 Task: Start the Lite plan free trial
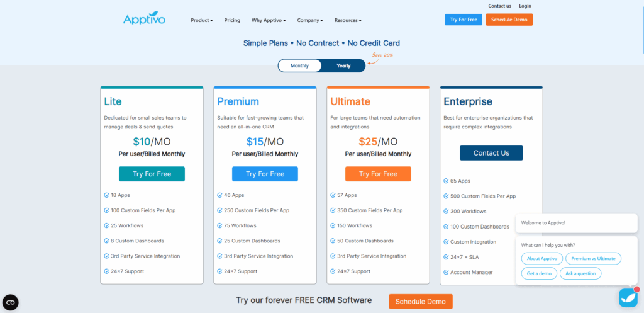152,174
